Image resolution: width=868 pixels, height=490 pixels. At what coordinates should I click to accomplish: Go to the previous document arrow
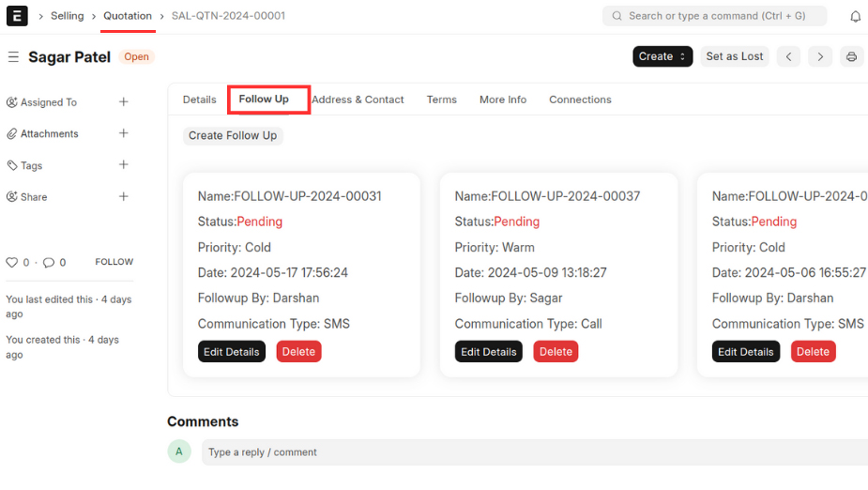point(789,56)
